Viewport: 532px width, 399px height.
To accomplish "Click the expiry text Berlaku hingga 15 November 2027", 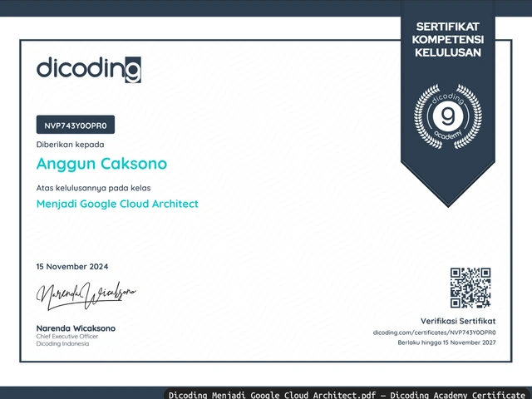I will pos(447,342).
